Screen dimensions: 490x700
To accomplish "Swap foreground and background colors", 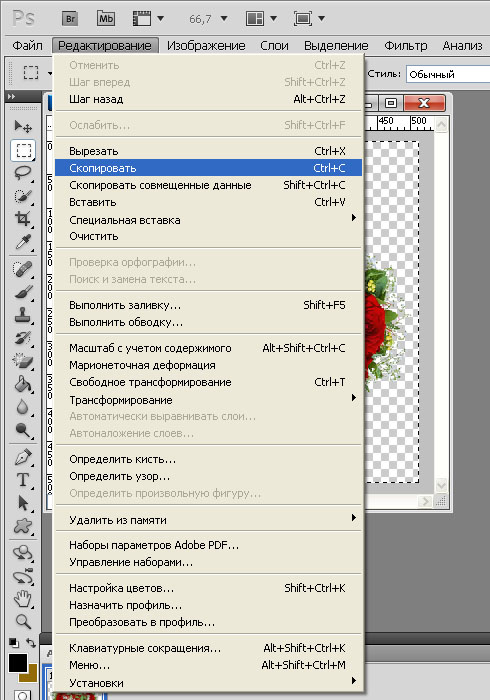I will 30,643.
